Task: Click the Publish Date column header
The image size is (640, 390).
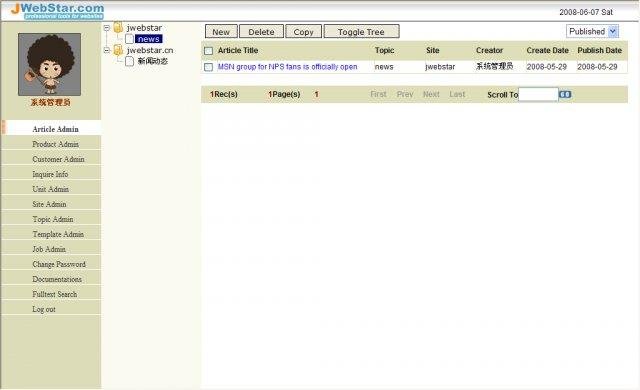Action: tap(600, 50)
